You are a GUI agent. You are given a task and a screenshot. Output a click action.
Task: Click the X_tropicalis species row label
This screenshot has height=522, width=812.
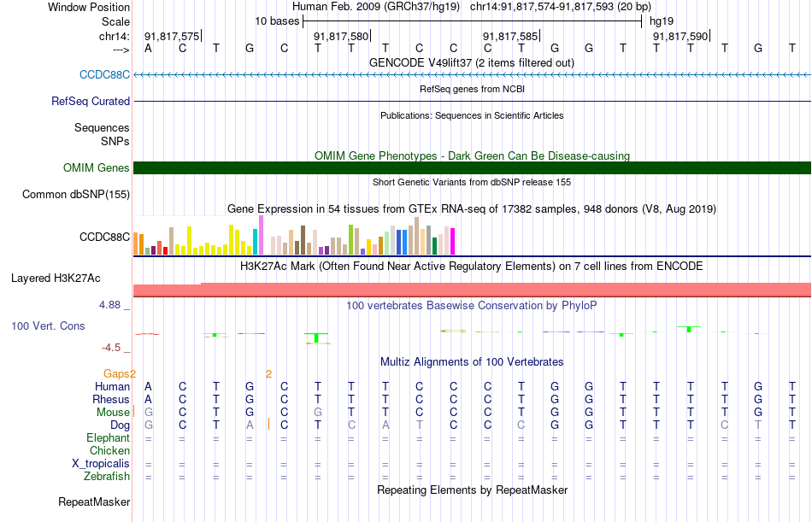point(101,464)
